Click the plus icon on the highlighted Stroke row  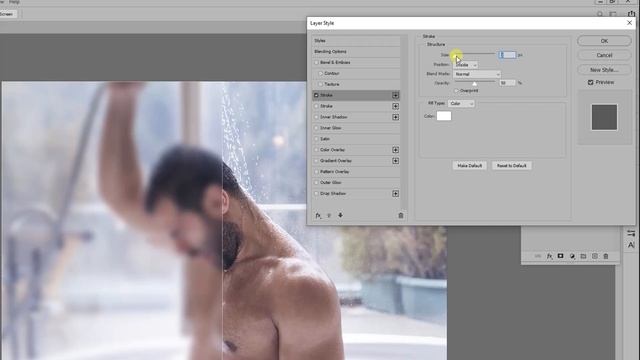point(396,95)
